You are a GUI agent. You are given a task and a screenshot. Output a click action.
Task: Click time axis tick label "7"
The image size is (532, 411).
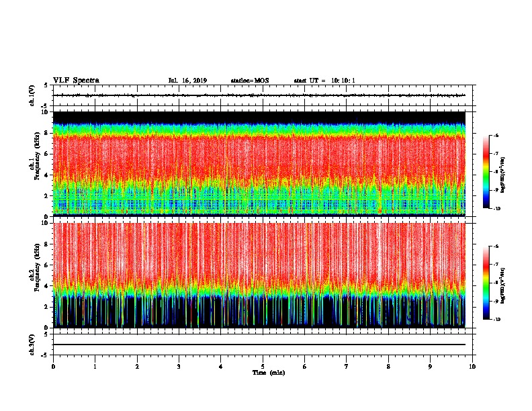point(347,367)
